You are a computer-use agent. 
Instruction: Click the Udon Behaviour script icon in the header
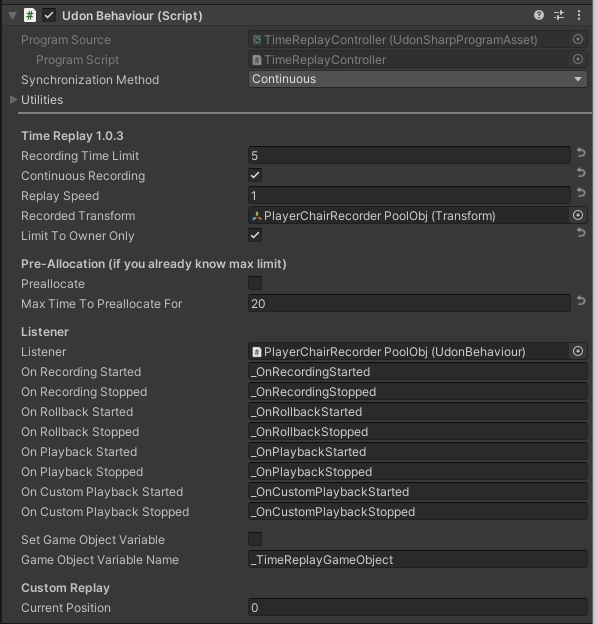pyautogui.click(x=30, y=16)
